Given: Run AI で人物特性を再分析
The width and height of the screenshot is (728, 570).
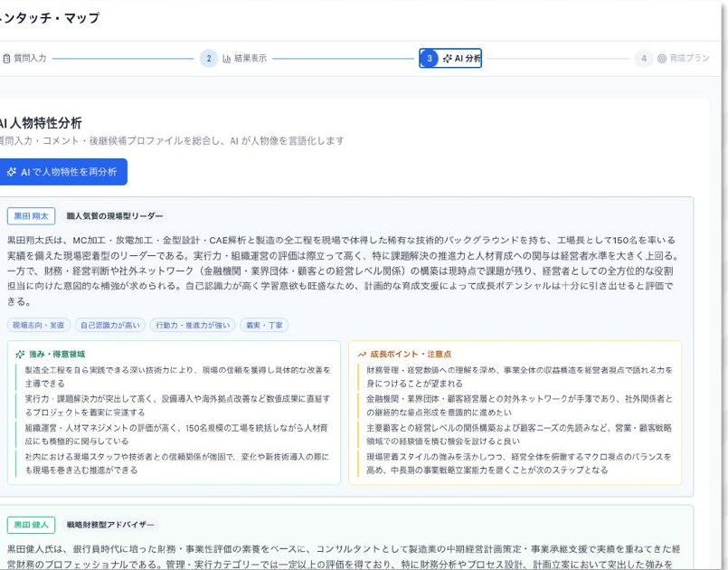Looking at the screenshot, I should (61, 172).
